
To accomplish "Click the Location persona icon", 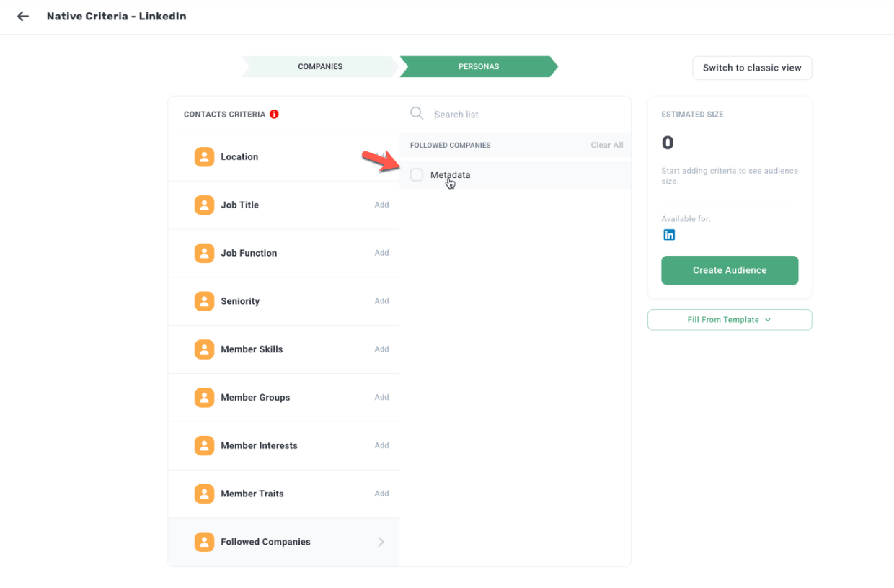I will click(204, 157).
